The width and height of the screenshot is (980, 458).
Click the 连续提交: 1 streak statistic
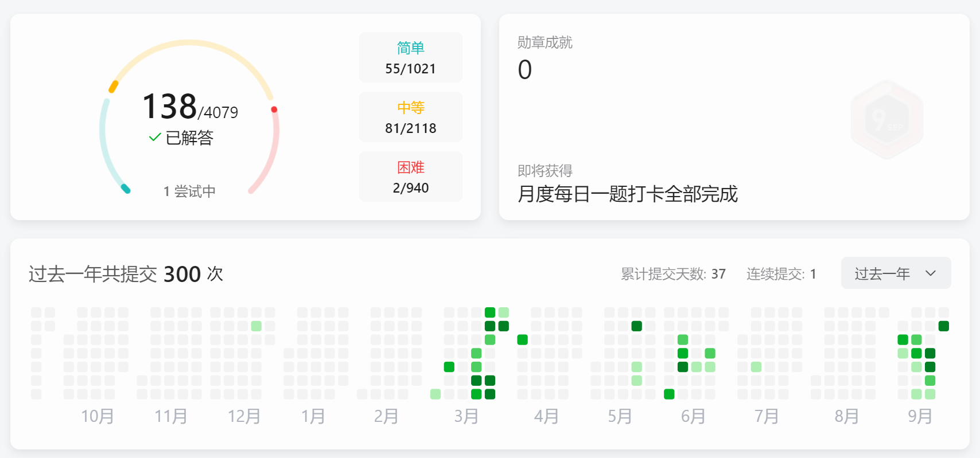[781, 274]
